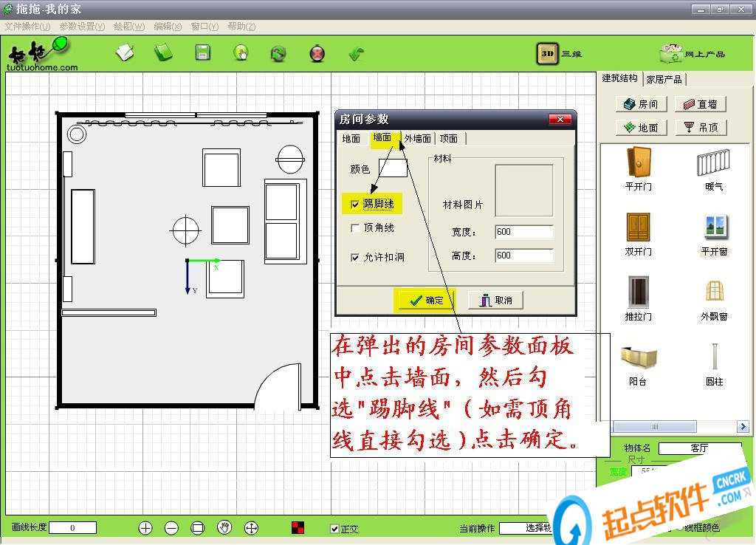This screenshot has height=545, width=756.
Task: Switch to the 墙面 tab
Action: click(x=382, y=137)
